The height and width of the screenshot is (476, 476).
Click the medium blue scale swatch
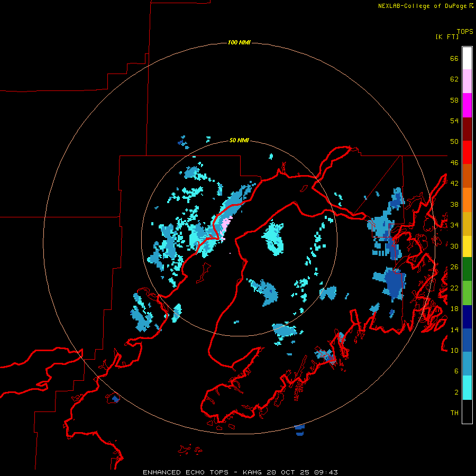point(467,340)
